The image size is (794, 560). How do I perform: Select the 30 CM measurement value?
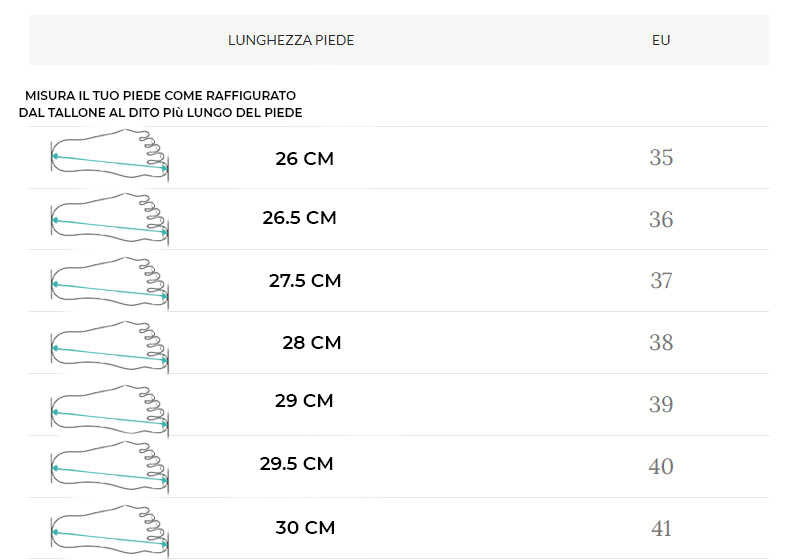click(305, 527)
